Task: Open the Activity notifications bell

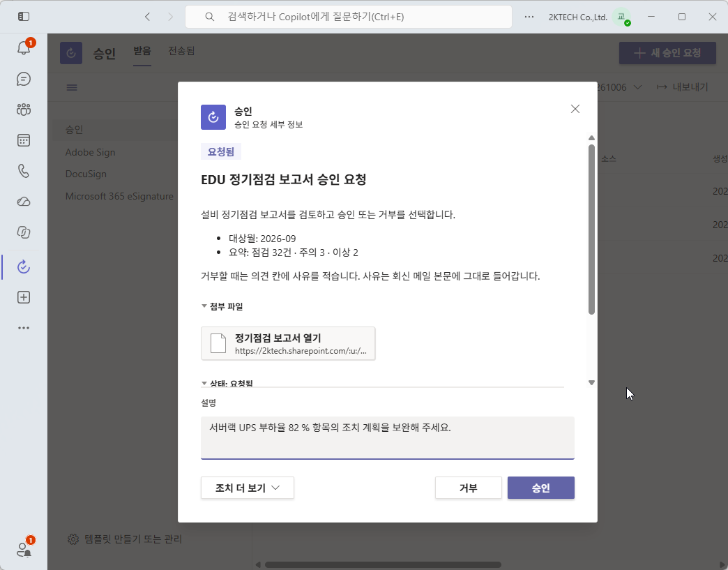Action: point(24,48)
